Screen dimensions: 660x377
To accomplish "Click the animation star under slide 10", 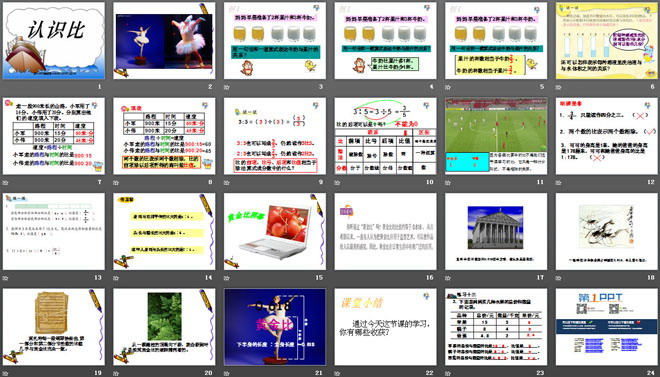I will (x=338, y=183).
